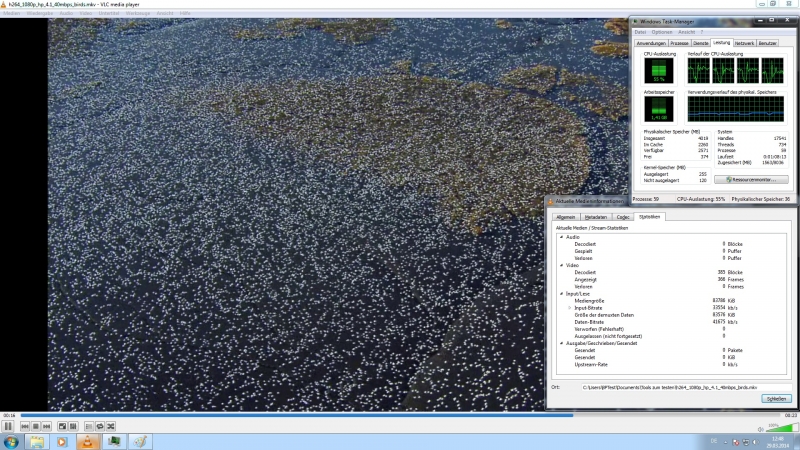Open VLC extended settings (equalizer bars icon)
Viewport: 800px width, 450px height.
point(73,426)
